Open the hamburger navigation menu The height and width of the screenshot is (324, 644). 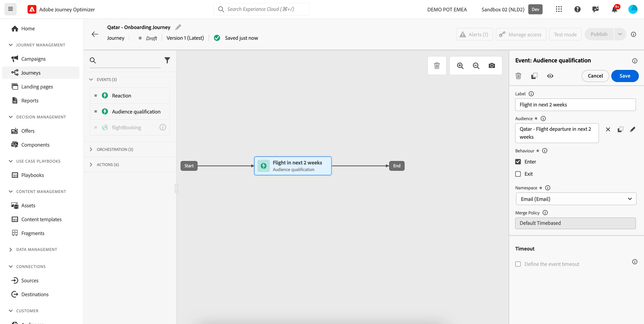(x=10, y=9)
